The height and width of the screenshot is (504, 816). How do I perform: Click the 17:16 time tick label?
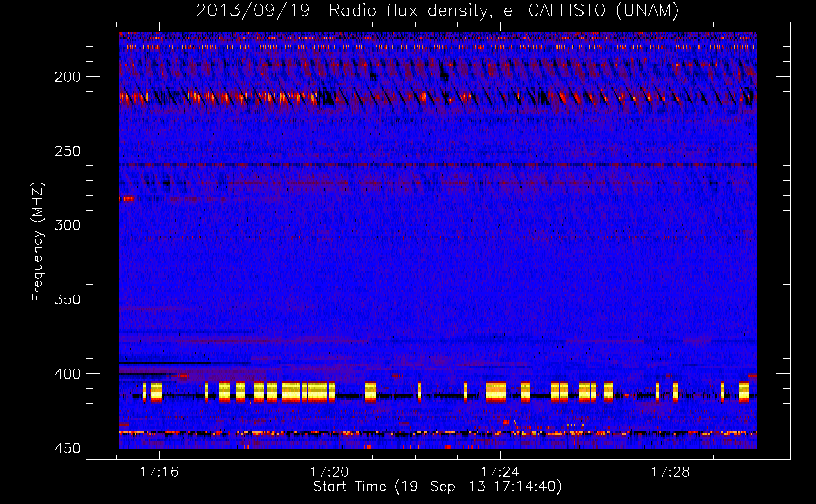coord(159,472)
